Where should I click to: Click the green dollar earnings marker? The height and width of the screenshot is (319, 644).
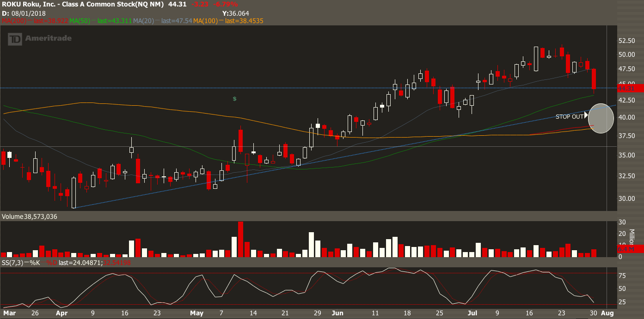pos(235,99)
